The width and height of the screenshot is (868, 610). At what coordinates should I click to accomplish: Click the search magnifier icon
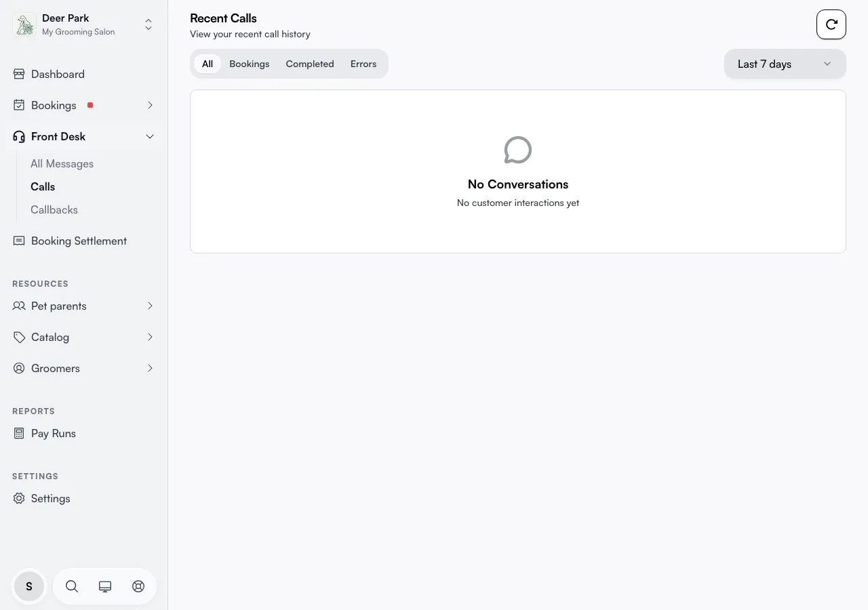pos(72,586)
